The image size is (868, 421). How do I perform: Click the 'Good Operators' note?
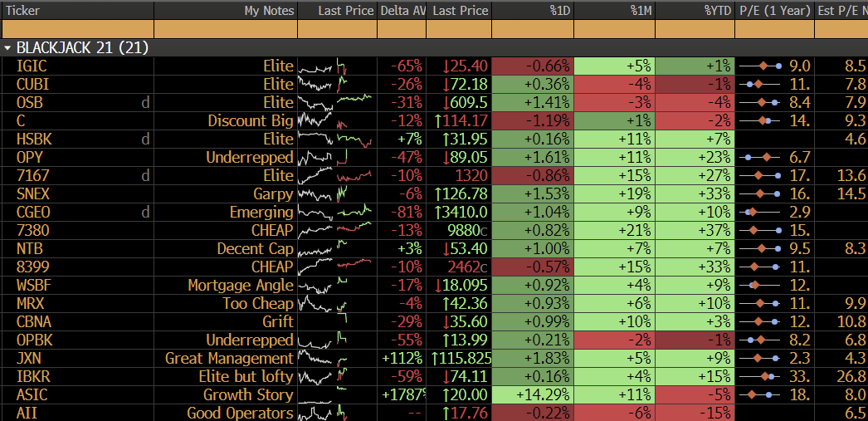coord(240,414)
